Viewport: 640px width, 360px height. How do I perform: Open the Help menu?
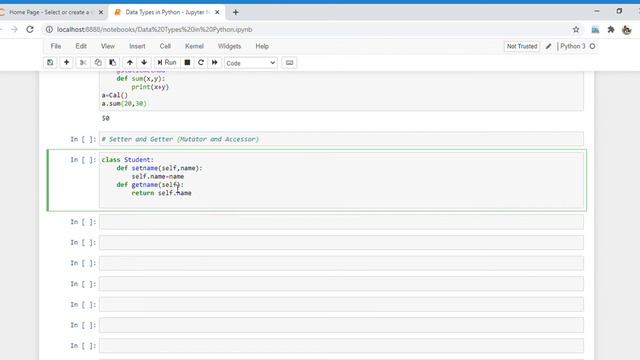tap(262, 46)
